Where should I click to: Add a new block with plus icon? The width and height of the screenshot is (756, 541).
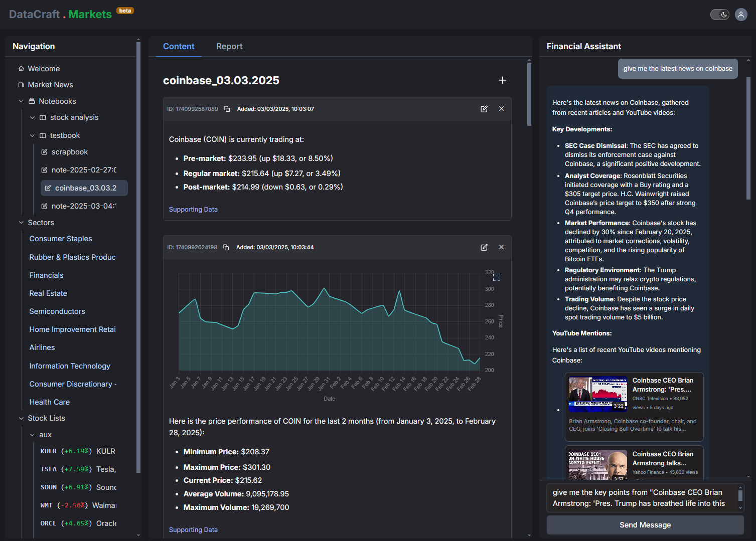502,80
